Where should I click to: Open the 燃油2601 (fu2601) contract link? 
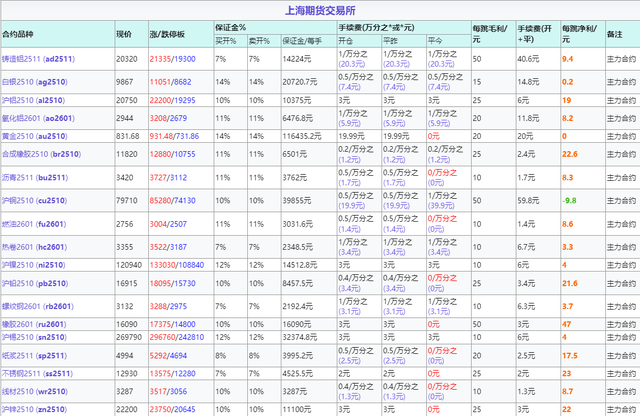[34, 224]
